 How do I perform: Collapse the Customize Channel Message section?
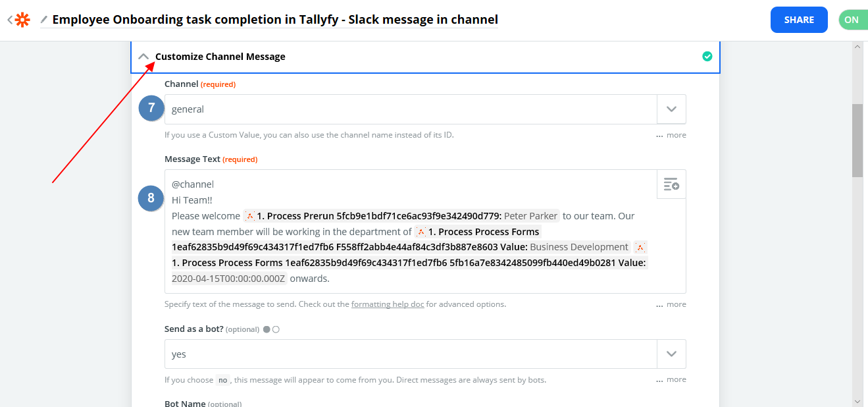click(x=144, y=56)
